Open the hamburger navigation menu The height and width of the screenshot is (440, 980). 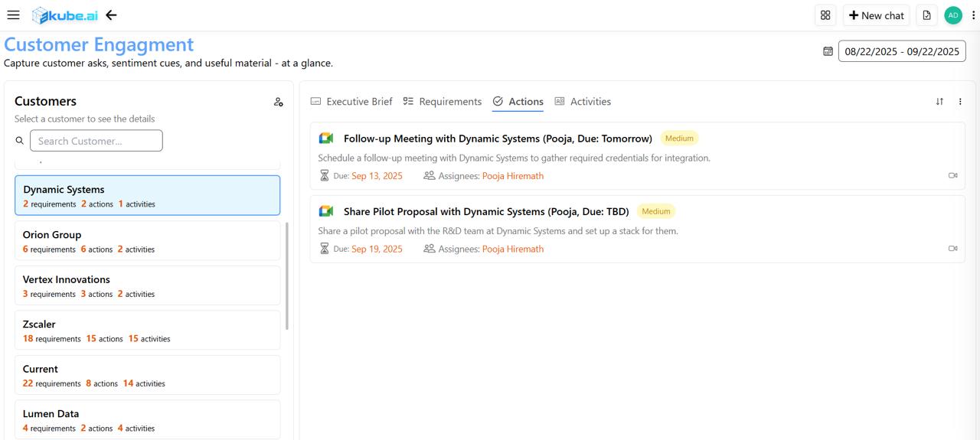pos(13,15)
